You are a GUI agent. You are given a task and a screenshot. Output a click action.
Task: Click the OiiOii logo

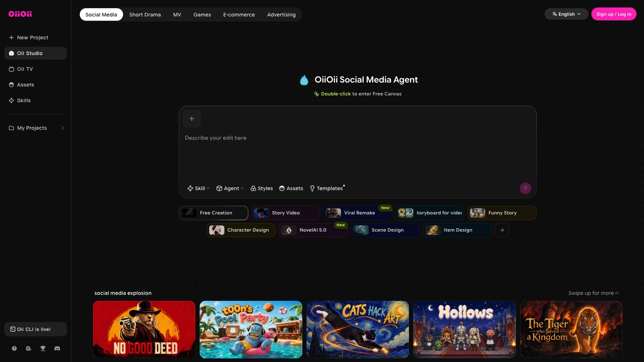pyautogui.click(x=20, y=14)
